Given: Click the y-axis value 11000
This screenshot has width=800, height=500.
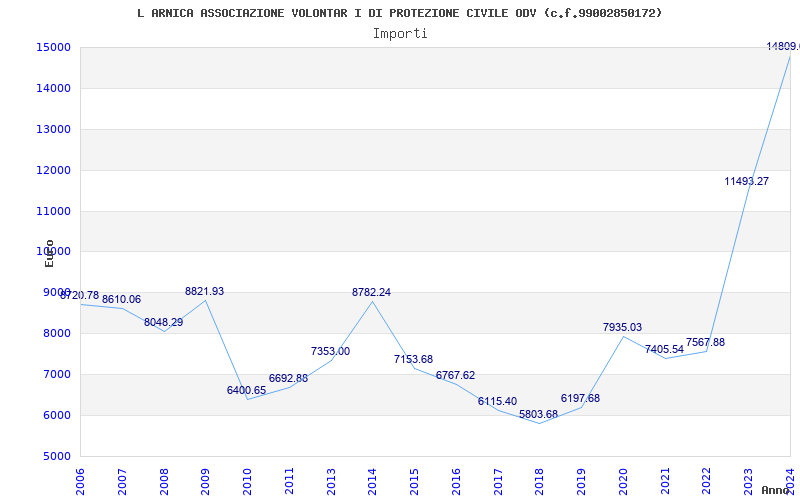Looking at the screenshot, I should pos(53,211).
